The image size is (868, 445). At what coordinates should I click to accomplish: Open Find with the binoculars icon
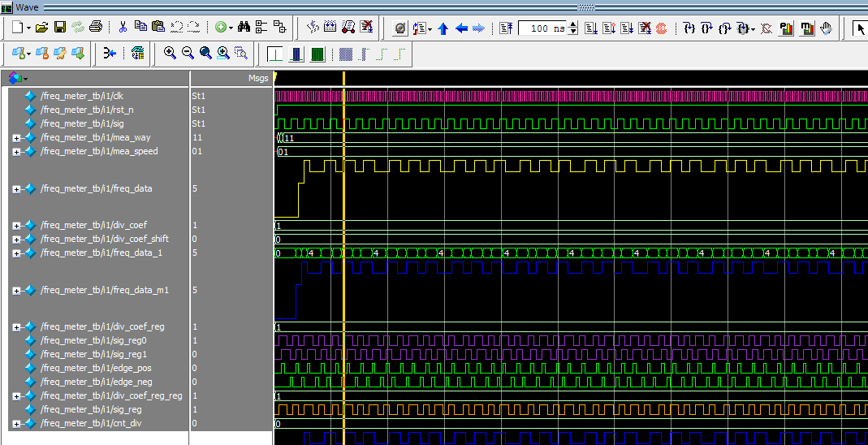[244, 28]
